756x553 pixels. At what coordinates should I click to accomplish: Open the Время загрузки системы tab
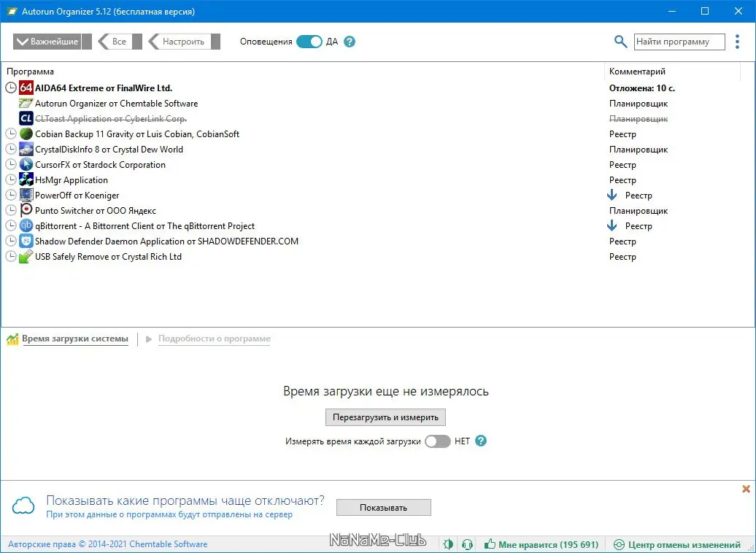[75, 339]
